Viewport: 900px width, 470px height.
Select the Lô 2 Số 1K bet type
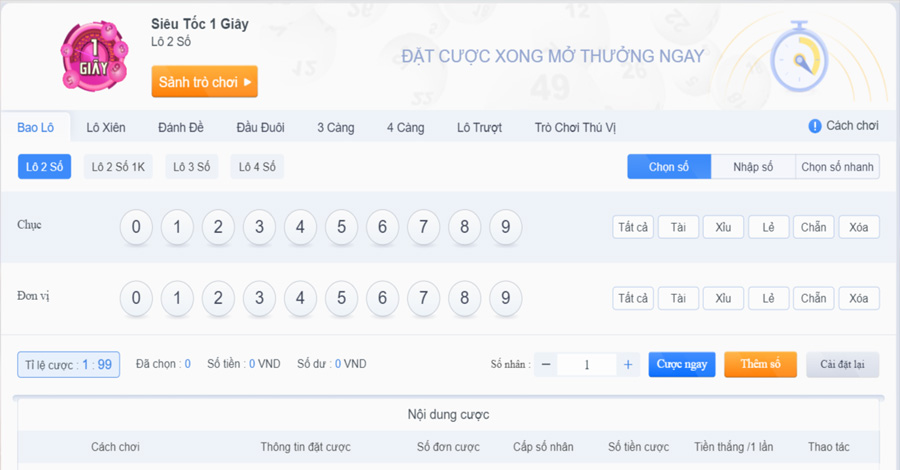(118, 167)
